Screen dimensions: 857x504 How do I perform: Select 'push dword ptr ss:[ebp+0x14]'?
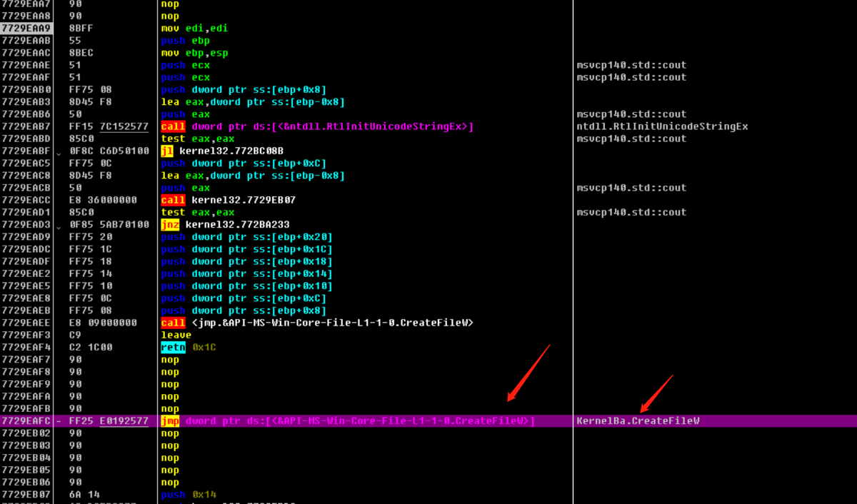(246, 273)
